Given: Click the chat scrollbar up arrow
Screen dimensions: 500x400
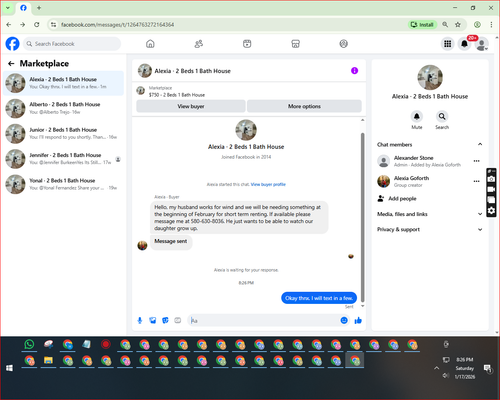Looking at the screenshot, I should (x=363, y=120).
